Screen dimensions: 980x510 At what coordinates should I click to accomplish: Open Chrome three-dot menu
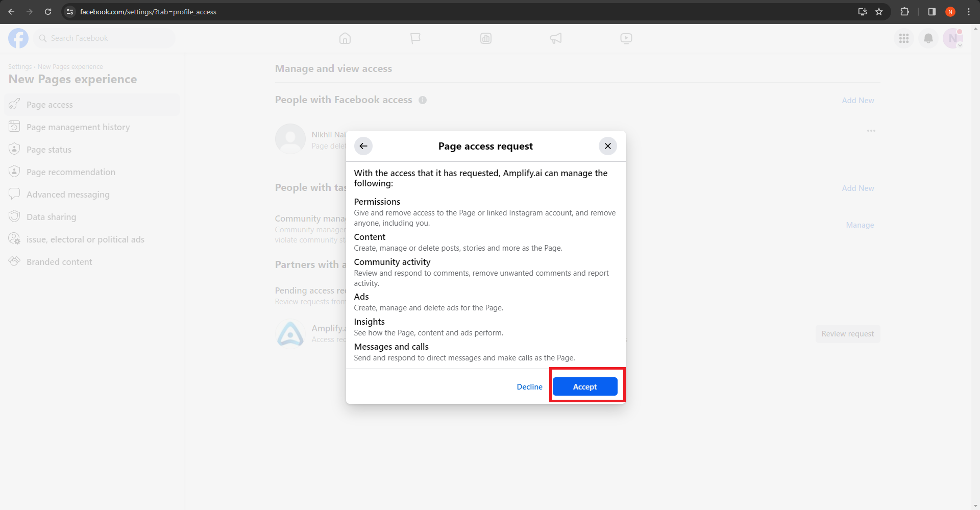click(x=969, y=12)
